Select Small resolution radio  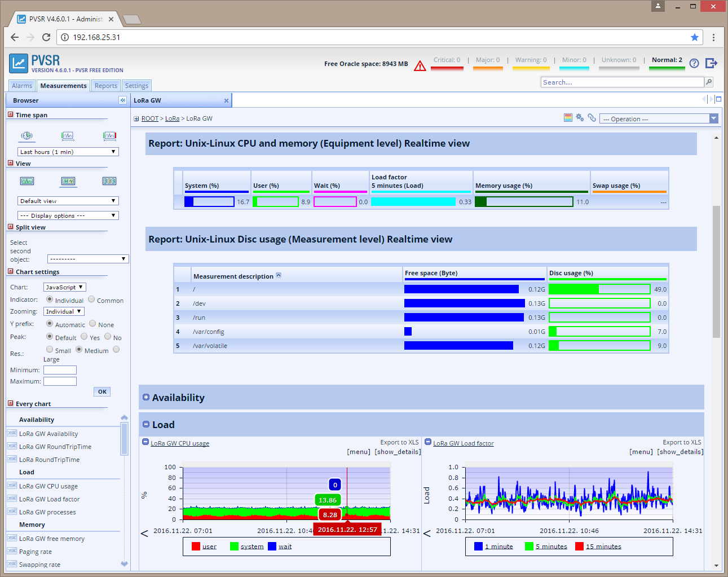click(50, 350)
